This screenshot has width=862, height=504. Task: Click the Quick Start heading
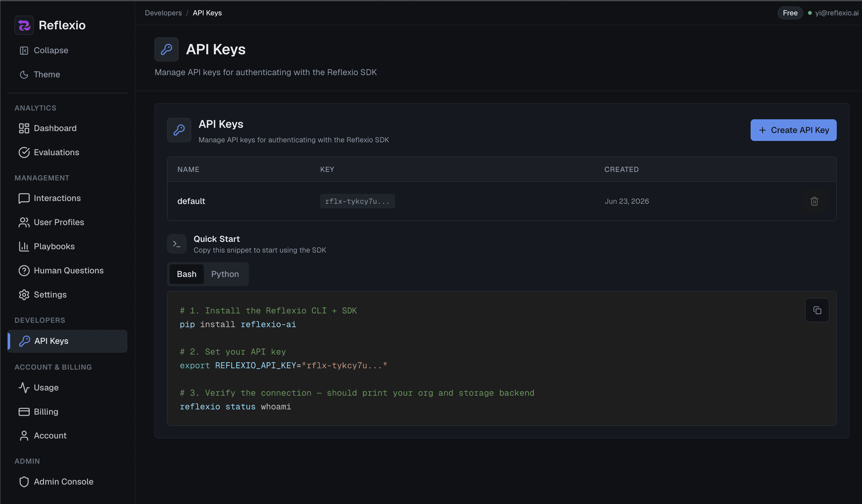click(x=216, y=239)
